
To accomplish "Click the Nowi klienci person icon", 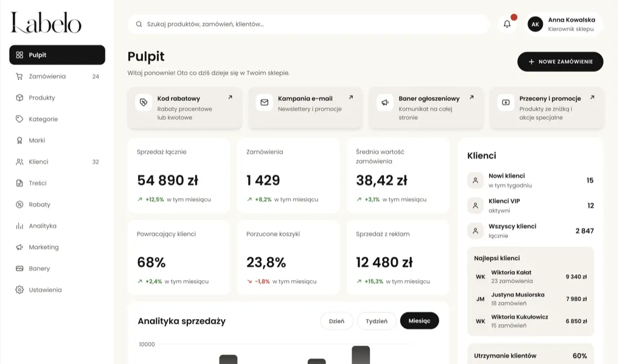I will pos(475,180).
